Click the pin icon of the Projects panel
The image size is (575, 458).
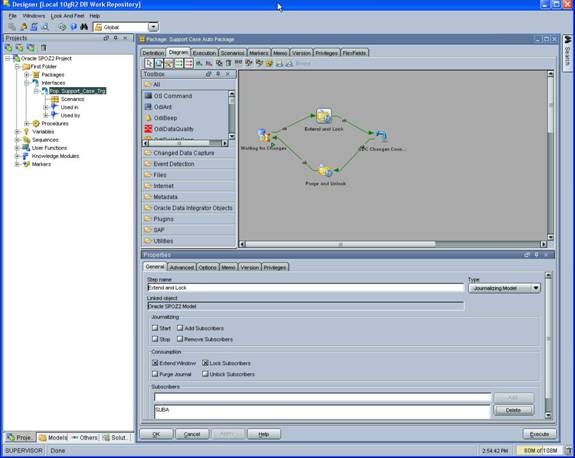[116, 38]
